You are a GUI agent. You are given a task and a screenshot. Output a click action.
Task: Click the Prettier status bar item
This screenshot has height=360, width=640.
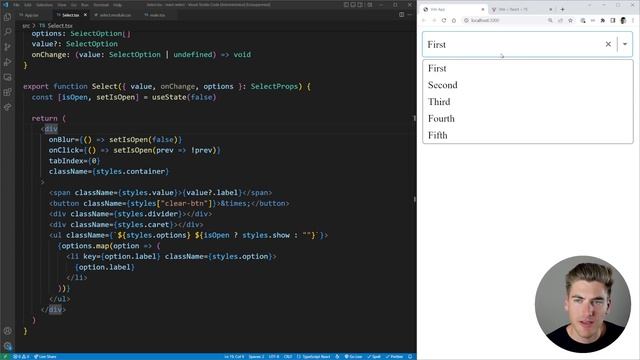[394, 356]
